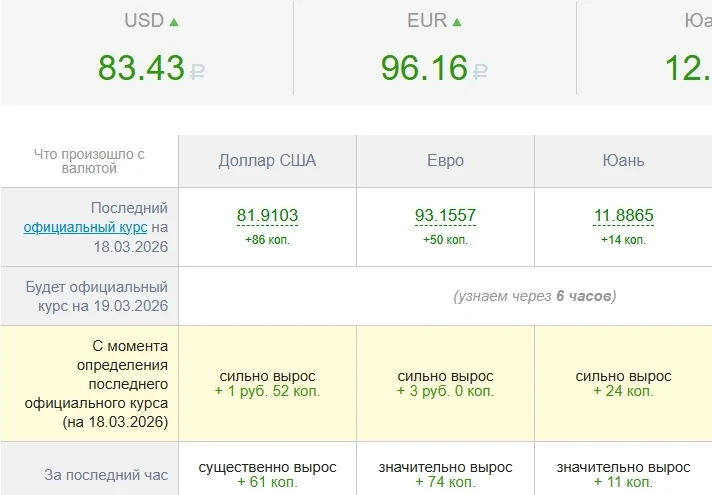Click the "+14 коп." change value
Viewport: 712px width, 495px height.
tap(623, 240)
